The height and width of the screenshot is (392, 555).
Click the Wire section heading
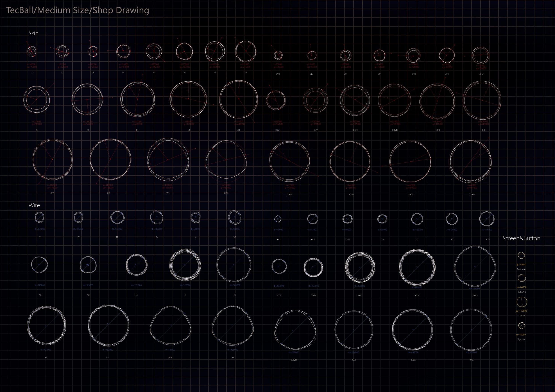point(34,205)
